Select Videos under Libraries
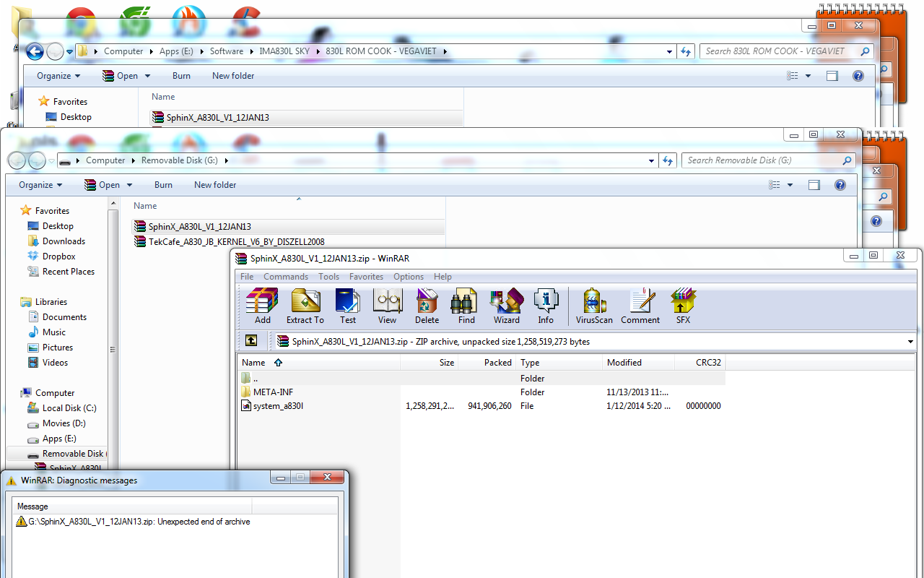This screenshot has height=578, width=924. click(x=55, y=363)
